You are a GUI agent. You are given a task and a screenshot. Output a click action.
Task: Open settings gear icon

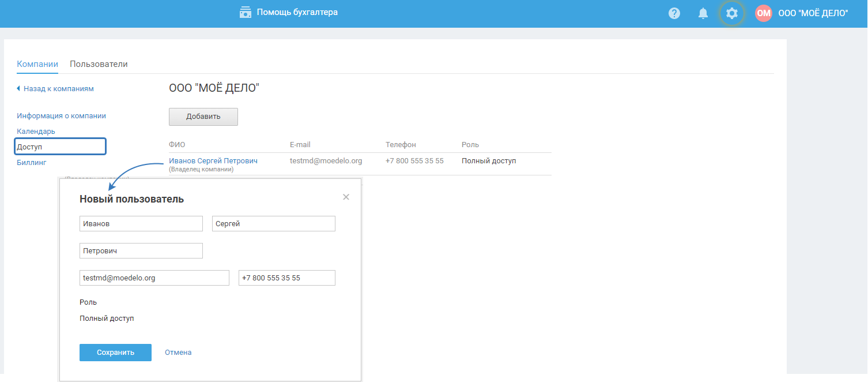731,13
